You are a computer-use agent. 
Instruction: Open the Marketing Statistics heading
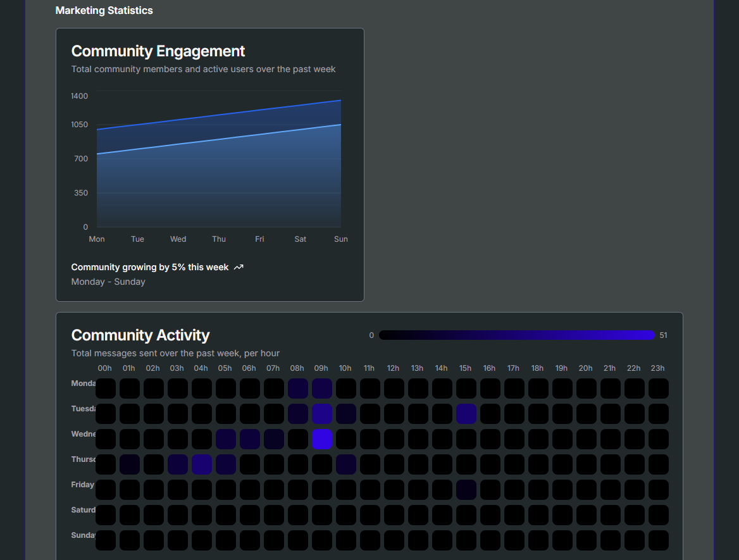[x=104, y=10]
